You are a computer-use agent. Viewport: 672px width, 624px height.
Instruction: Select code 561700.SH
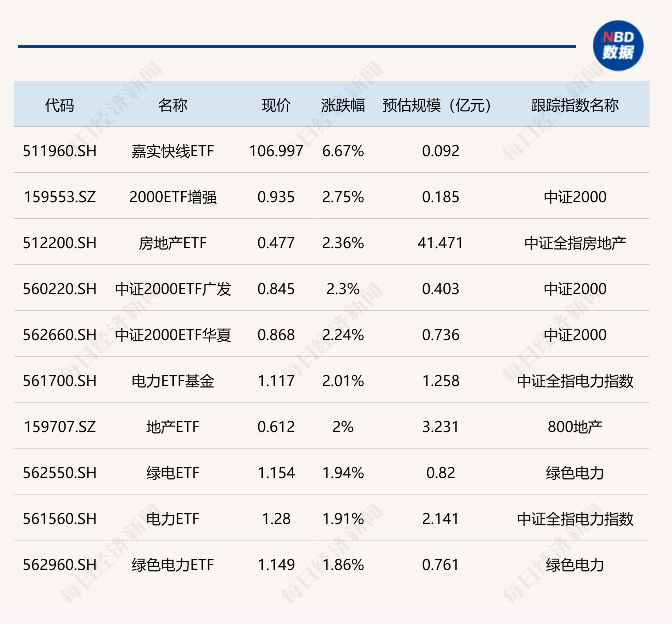[59, 381]
